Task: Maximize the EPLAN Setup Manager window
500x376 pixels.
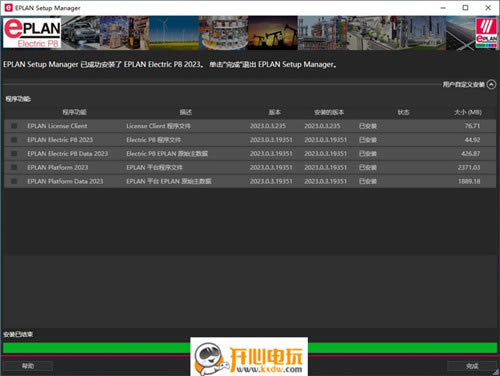Action: click(x=465, y=8)
